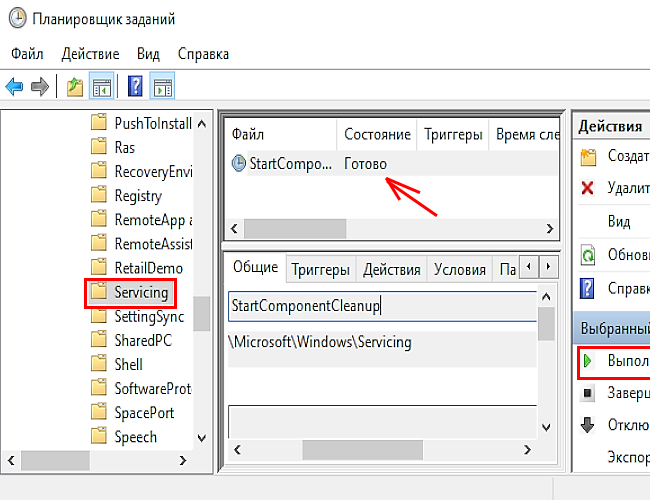
Task: Click details pane scroll-up arrow
Action: (x=546, y=296)
